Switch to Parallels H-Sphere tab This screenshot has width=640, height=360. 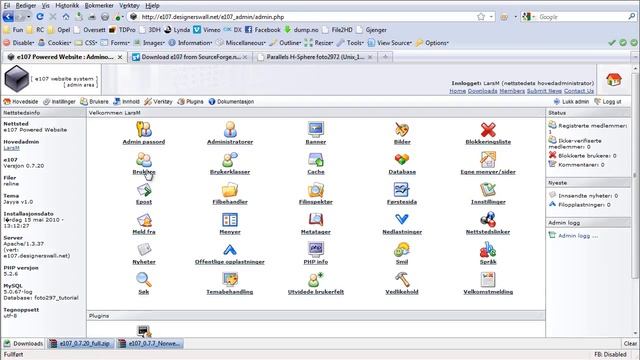(x=315, y=57)
